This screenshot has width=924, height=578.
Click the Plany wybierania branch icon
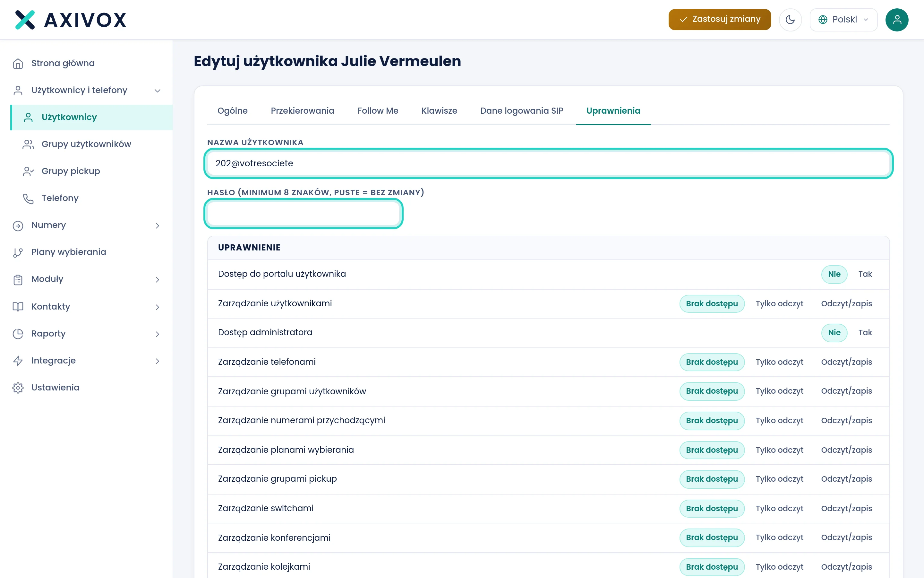tap(18, 252)
